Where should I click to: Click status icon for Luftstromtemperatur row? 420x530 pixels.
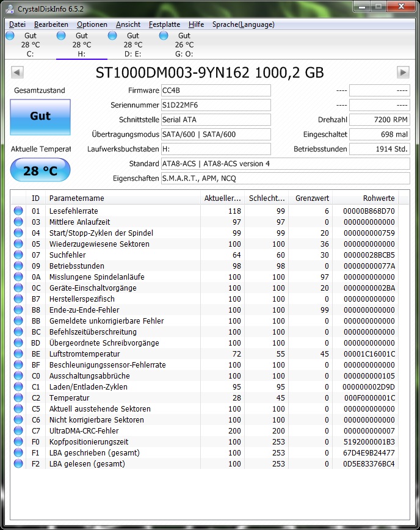(x=18, y=354)
